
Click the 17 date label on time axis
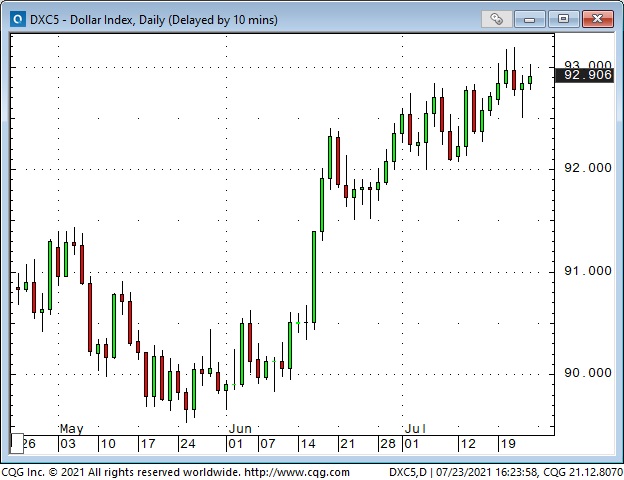pyautogui.click(x=148, y=444)
